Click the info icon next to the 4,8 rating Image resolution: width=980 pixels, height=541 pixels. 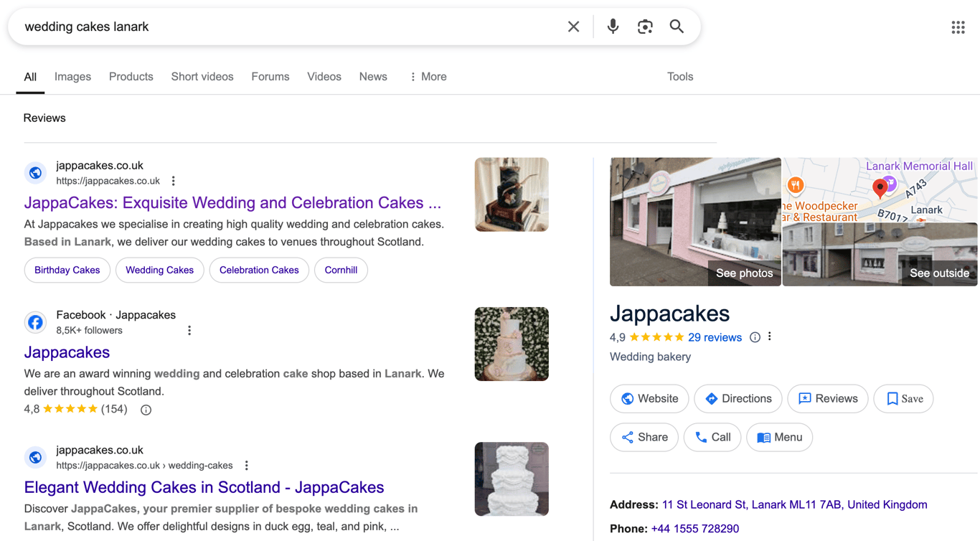146,409
